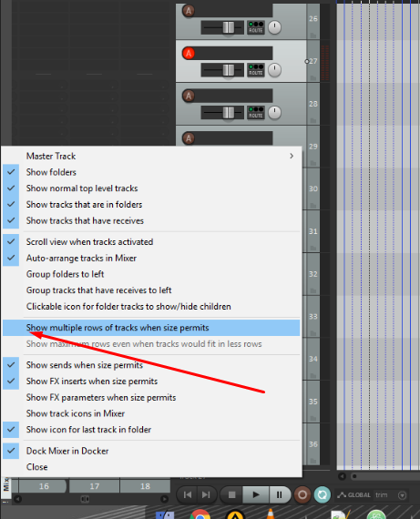Viewport: 420px width, 519px height.
Task: Uncheck Show folders
Action: (x=151, y=172)
